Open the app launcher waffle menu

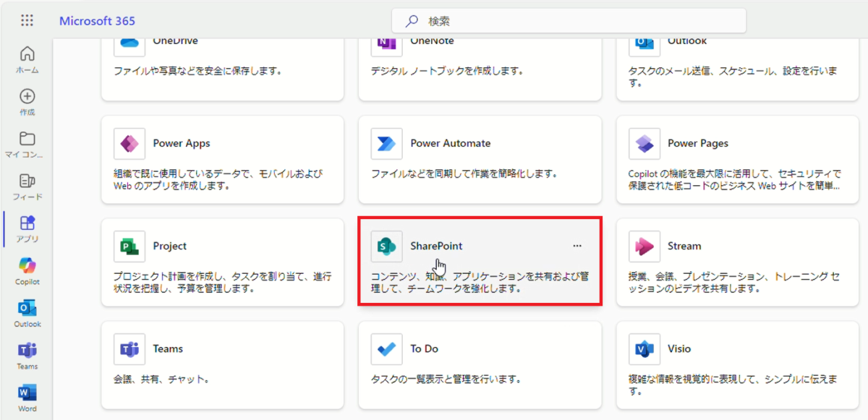click(x=27, y=20)
